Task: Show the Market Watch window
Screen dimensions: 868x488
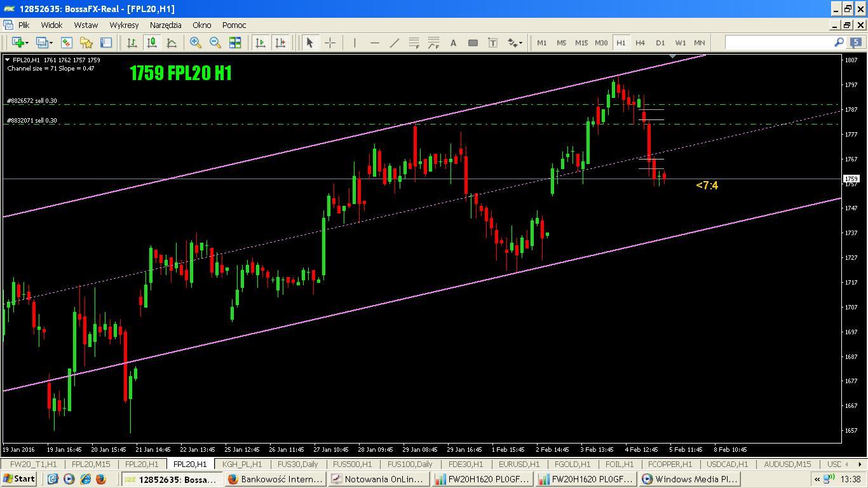Action: click(x=66, y=43)
